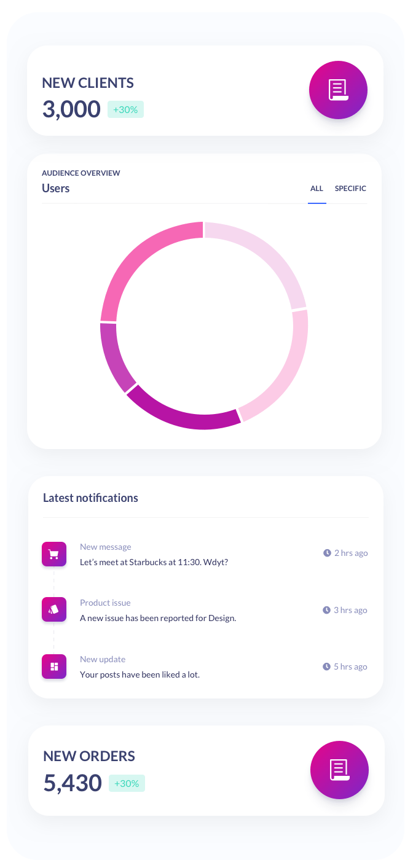Click the 5,430 New Orders value

[x=73, y=783]
